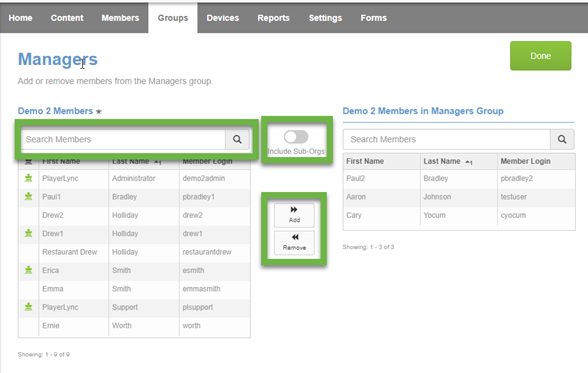Click the left Search Members magnifier icon

pos(237,139)
